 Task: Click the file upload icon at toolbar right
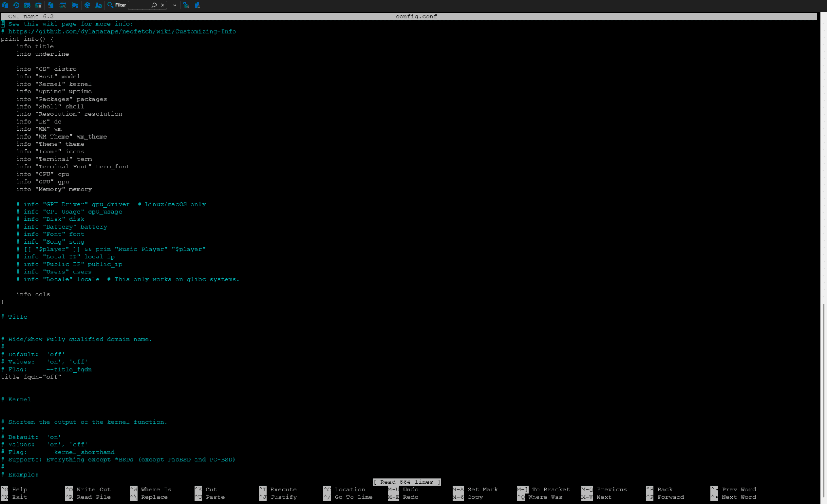point(198,5)
